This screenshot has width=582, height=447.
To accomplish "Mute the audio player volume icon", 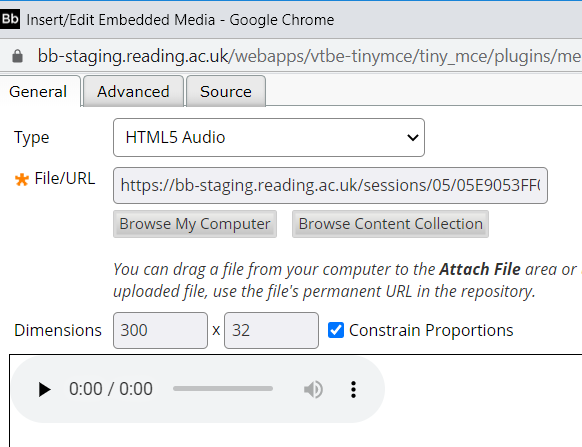I will [x=313, y=389].
